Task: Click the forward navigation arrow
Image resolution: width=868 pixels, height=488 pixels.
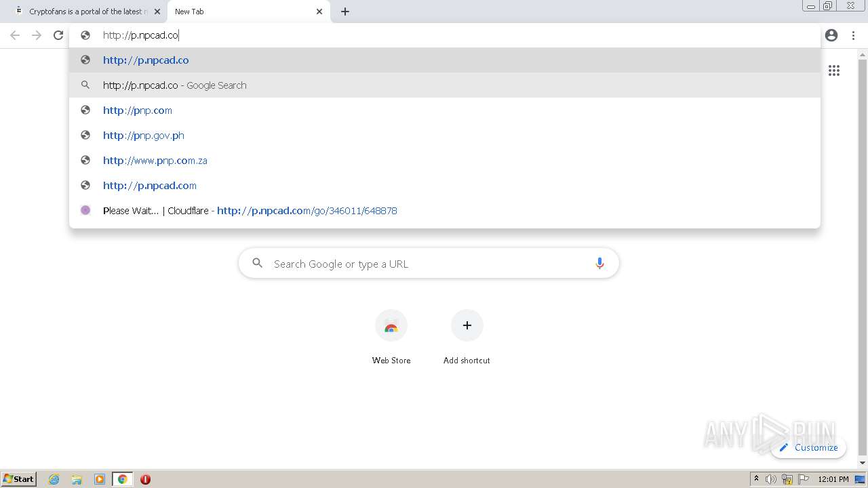Action: coord(37,35)
